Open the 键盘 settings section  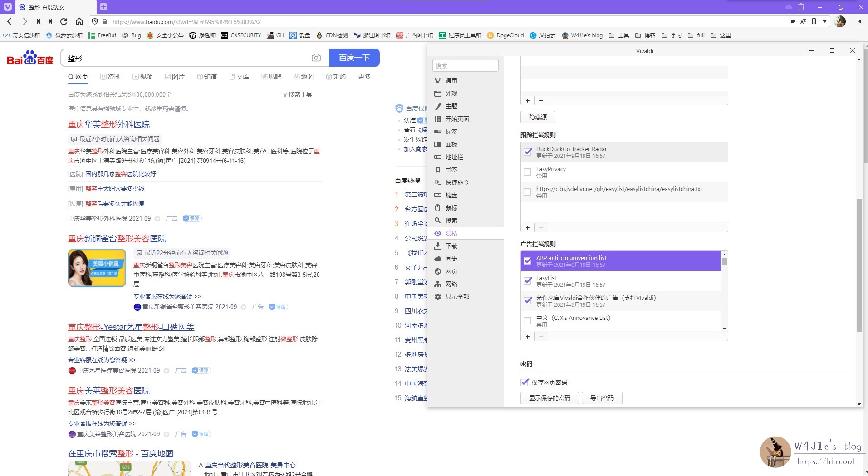tap(452, 195)
